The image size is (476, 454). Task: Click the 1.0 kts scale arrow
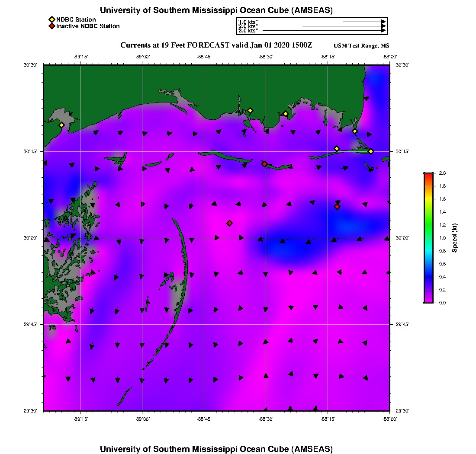coord(363,21)
